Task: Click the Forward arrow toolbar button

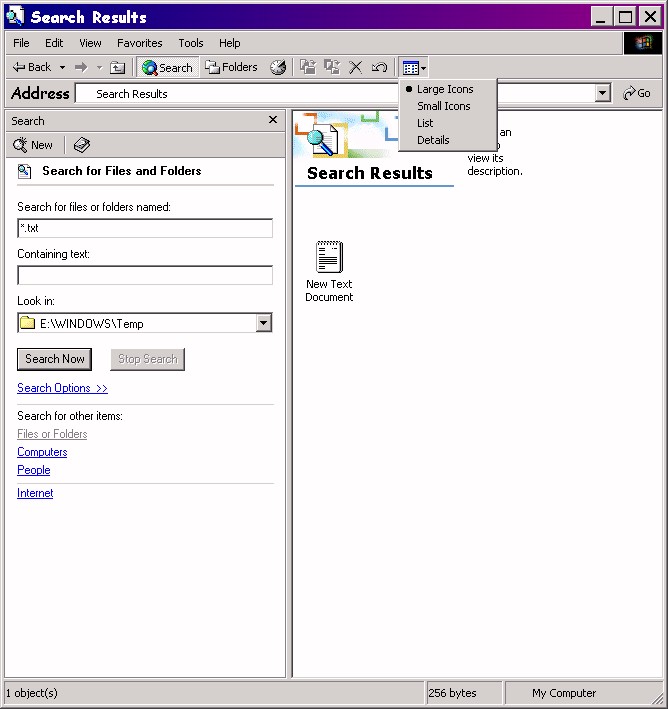Action: tap(81, 67)
